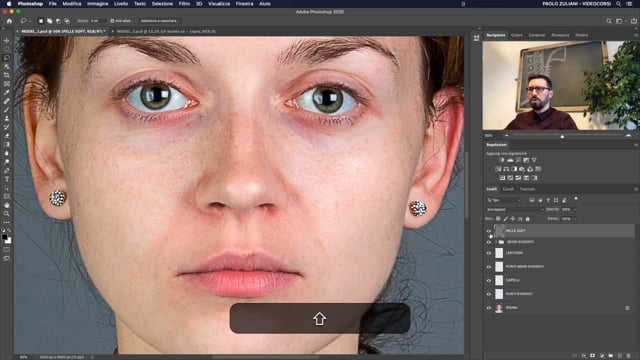Image resolution: width=640 pixels, height=360 pixels.
Task: Hide the Sfondo background layer
Action: pyautogui.click(x=489, y=308)
